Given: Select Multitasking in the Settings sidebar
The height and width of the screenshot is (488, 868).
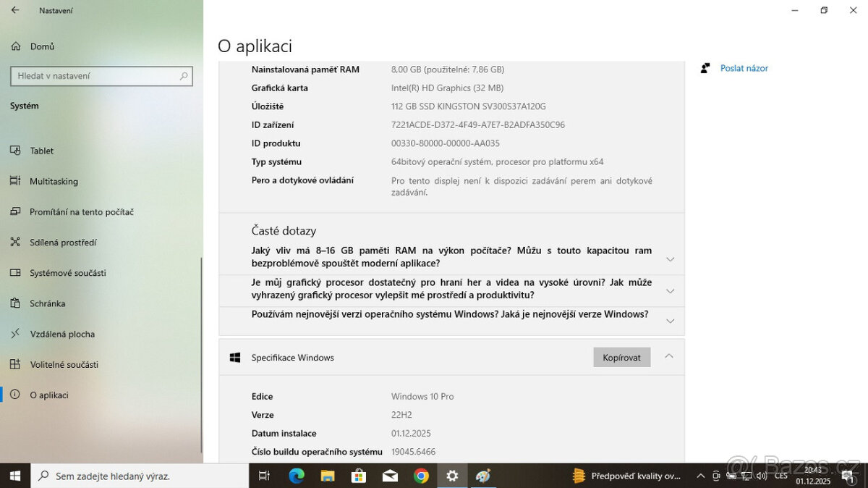Looking at the screenshot, I should [x=56, y=181].
